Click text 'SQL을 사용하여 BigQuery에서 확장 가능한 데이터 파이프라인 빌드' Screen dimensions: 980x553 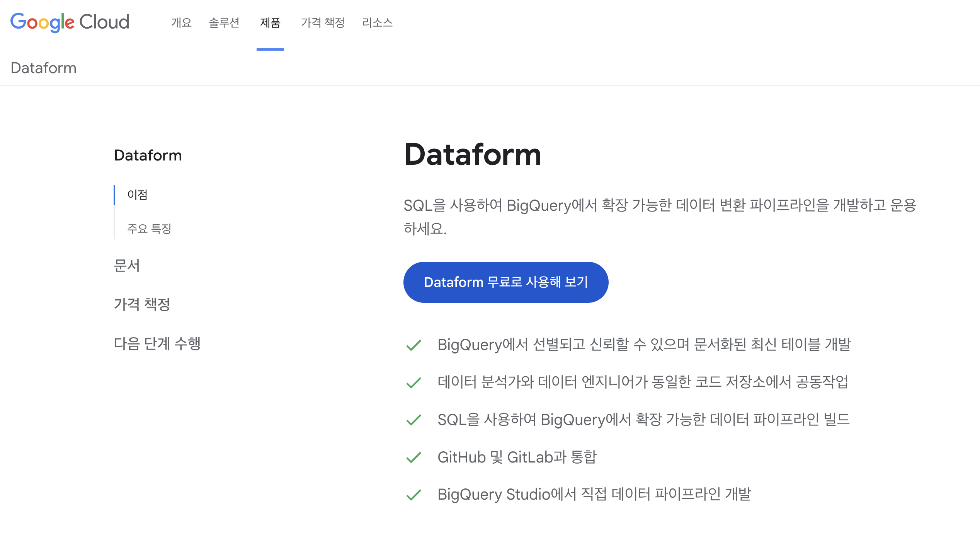click(x=644, y=420)
